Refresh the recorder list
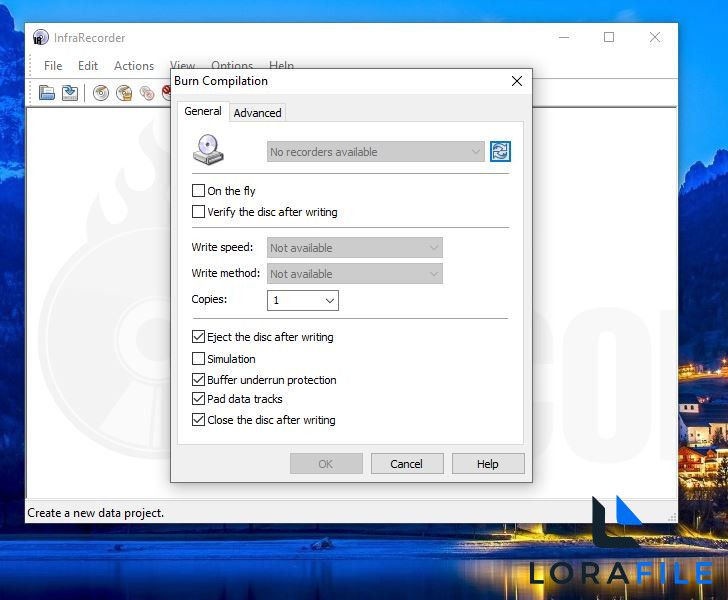This screenshot has height=600, width=728. tap(500, 151)
